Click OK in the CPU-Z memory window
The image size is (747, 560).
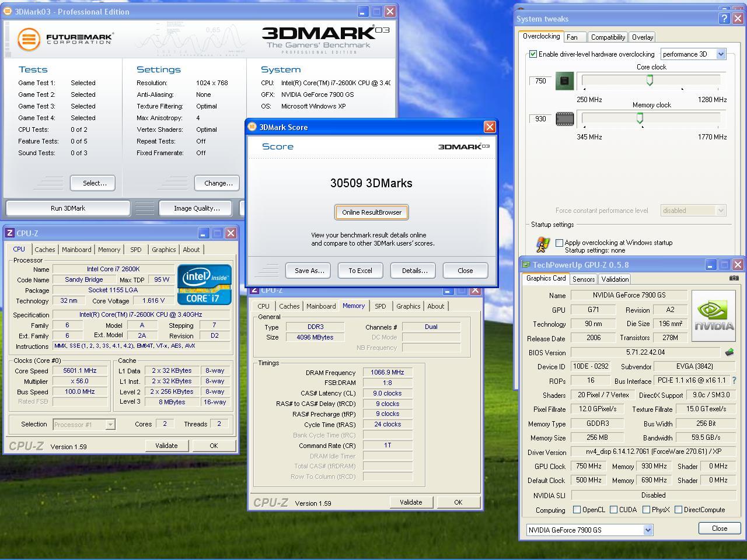[458, 502]
